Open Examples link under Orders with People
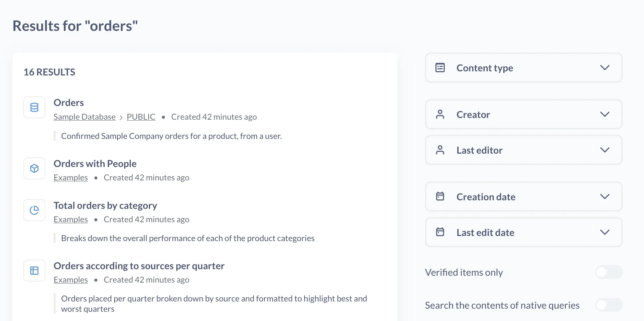This screenshot has height=321, width=644. point(71,178)
